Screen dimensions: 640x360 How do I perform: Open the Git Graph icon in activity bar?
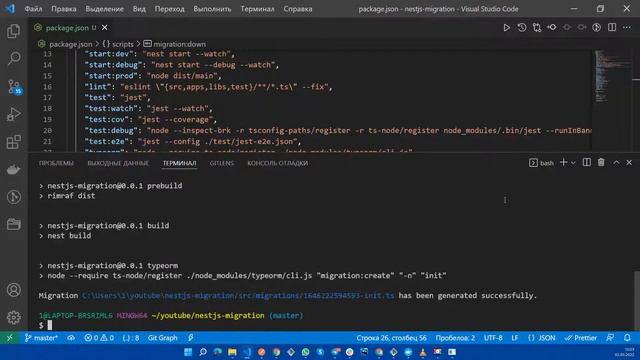pos(13,197)
